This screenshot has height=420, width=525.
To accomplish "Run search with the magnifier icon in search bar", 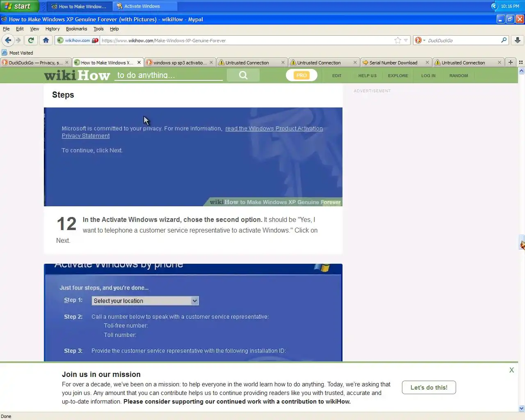I will point(504,40).
